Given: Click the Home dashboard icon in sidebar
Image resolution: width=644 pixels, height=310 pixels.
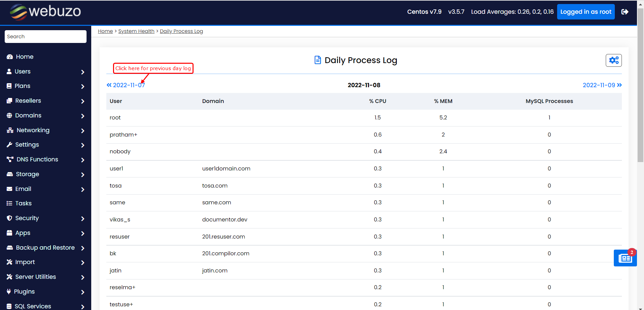Looking at the screenshot, I should (10, 57).
